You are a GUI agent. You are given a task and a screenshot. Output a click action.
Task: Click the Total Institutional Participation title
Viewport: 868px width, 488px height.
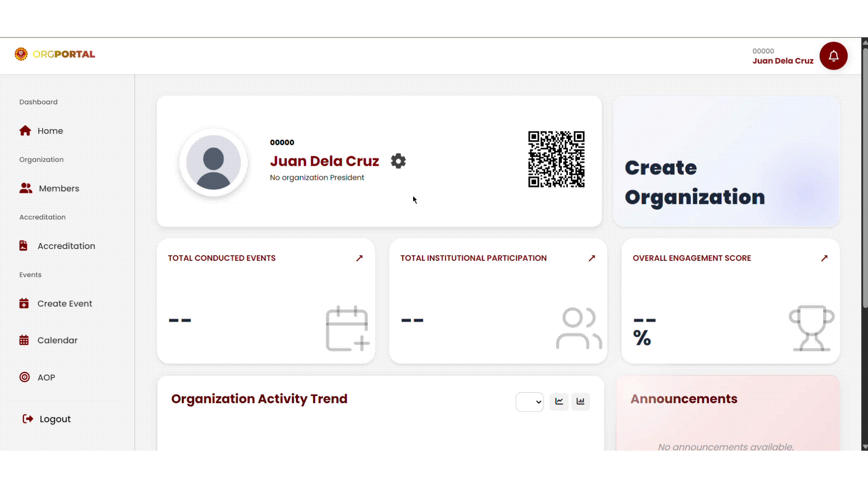tap(473, 258)
